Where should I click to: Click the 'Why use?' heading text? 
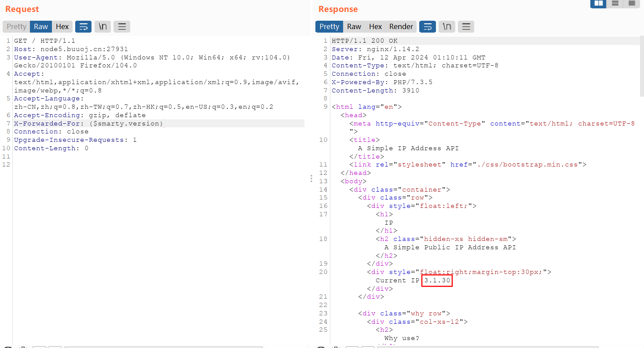coord(402,338)
